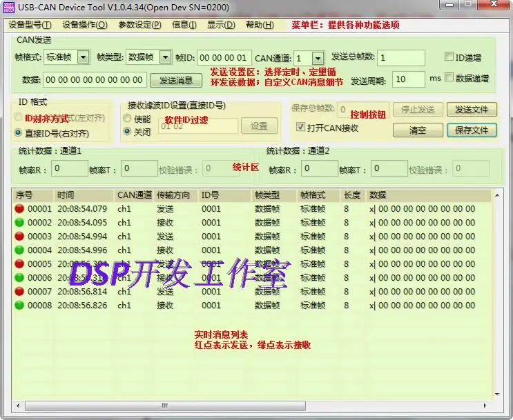Click the scroll right arrow of horizontal scrollbar
The height and width of the screenshot is (420, 513).
(485, 406)
